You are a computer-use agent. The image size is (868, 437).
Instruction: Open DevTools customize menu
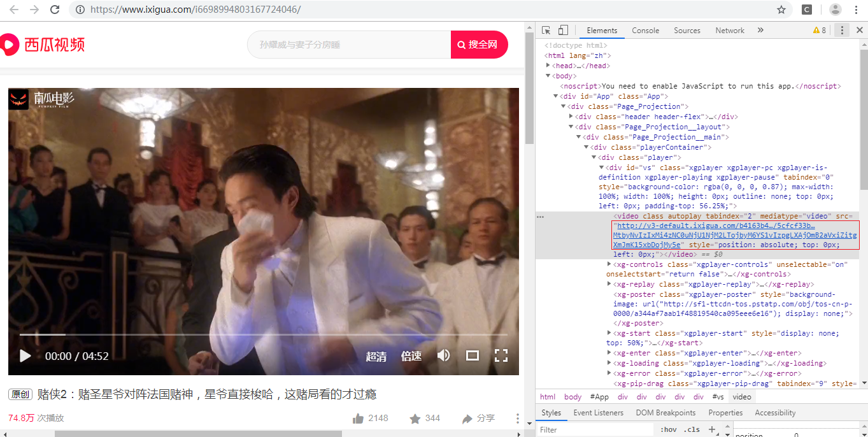click(842, 30)
